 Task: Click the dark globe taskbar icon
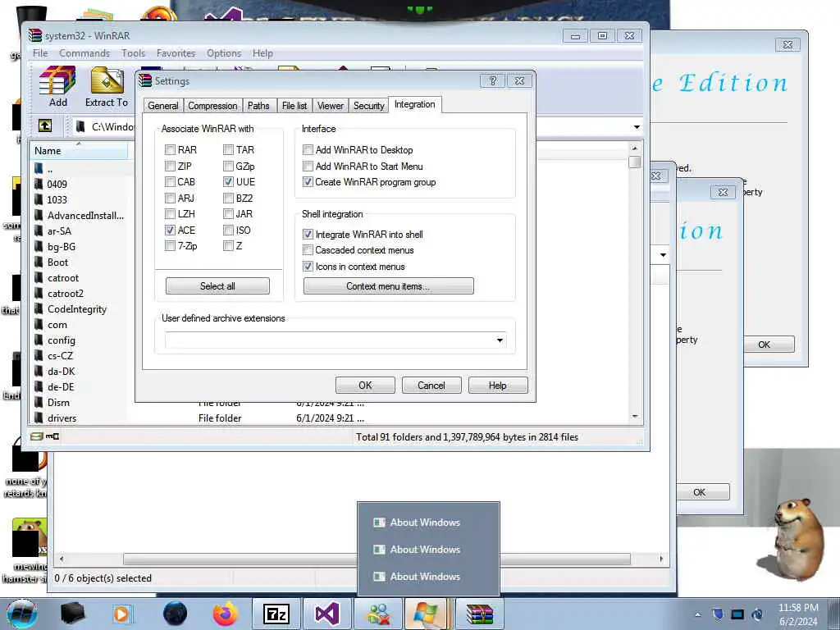[x=175, y=614]
